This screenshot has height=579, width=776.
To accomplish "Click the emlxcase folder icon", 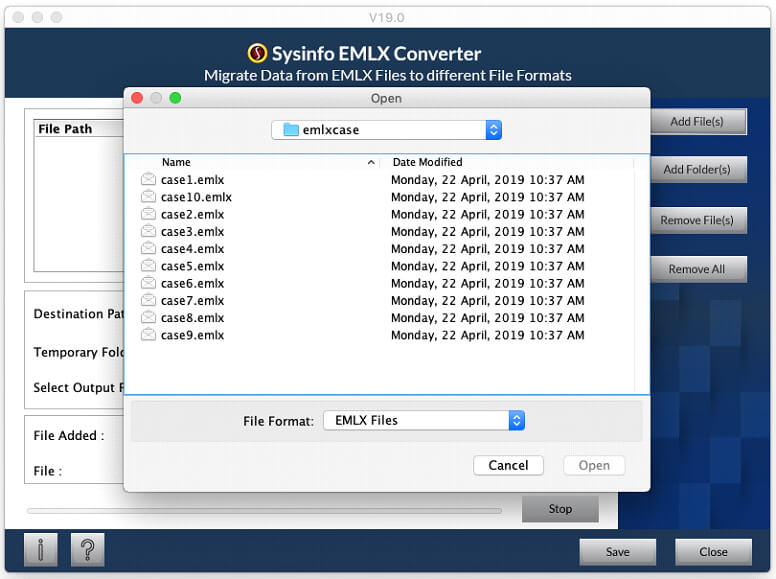I will coord(291,130).
